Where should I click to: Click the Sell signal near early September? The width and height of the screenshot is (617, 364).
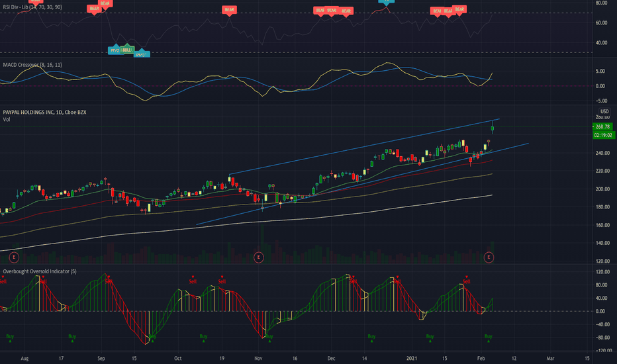[109, 280]
